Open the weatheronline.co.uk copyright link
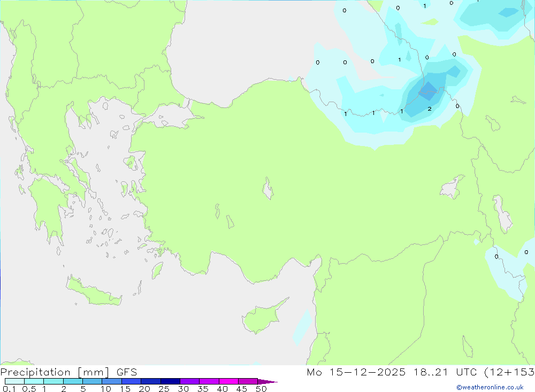This screenshot has width=535, height=392. coord(490,387)
